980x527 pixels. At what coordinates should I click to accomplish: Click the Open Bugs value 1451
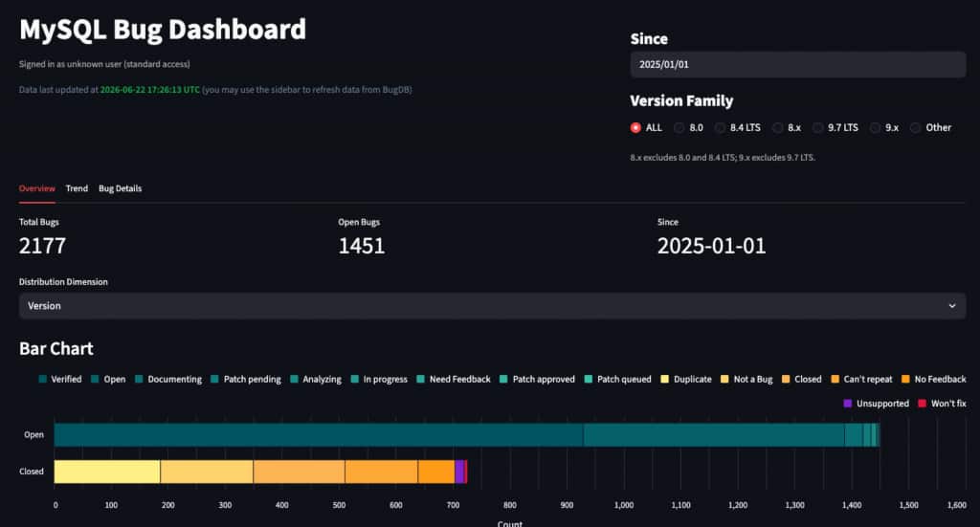[361, 246]
